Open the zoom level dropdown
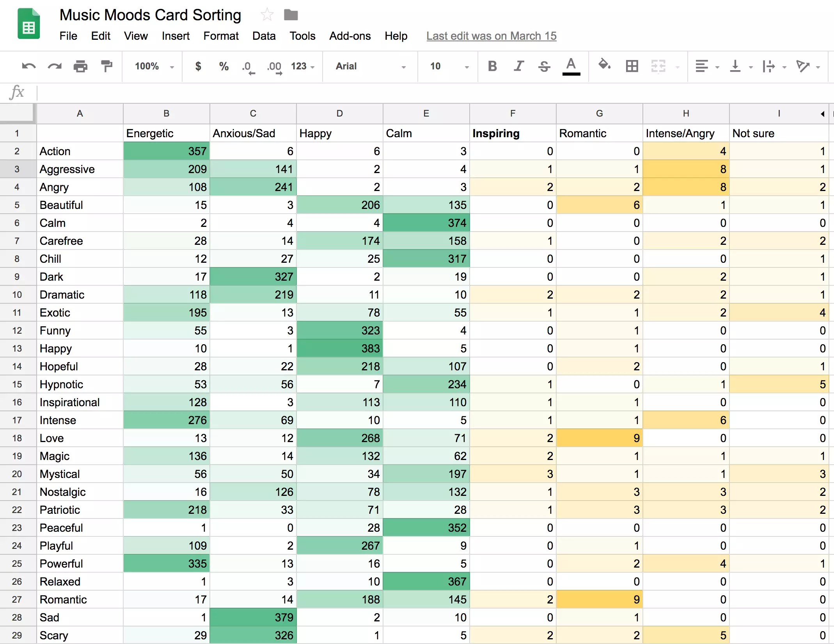Image resolution: width=834 pixels, height=644 pixels. pos(154,66)
